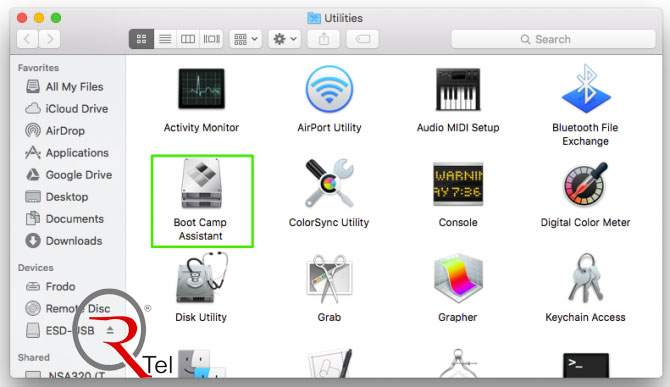Select the Terminal icon at bottom

coord(585,366)
